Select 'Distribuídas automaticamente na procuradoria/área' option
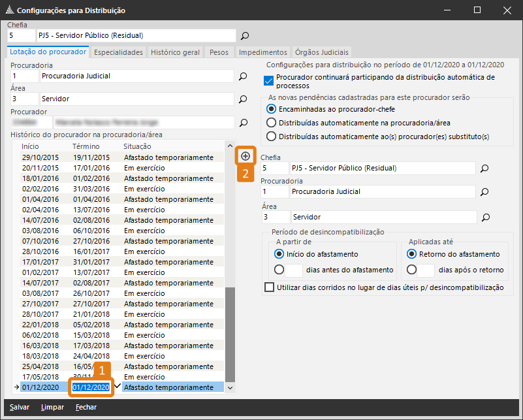Image resolution: width=523 pixels, height=420 pixels. click(272, 123)
